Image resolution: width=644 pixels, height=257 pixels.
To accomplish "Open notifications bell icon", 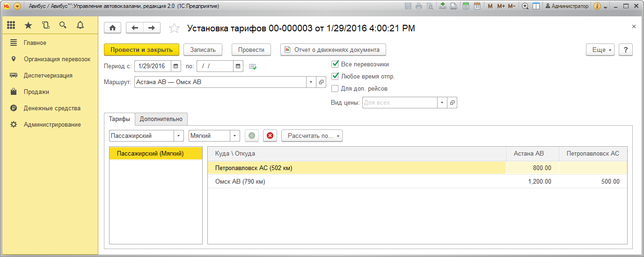I will tap(80, 25).
